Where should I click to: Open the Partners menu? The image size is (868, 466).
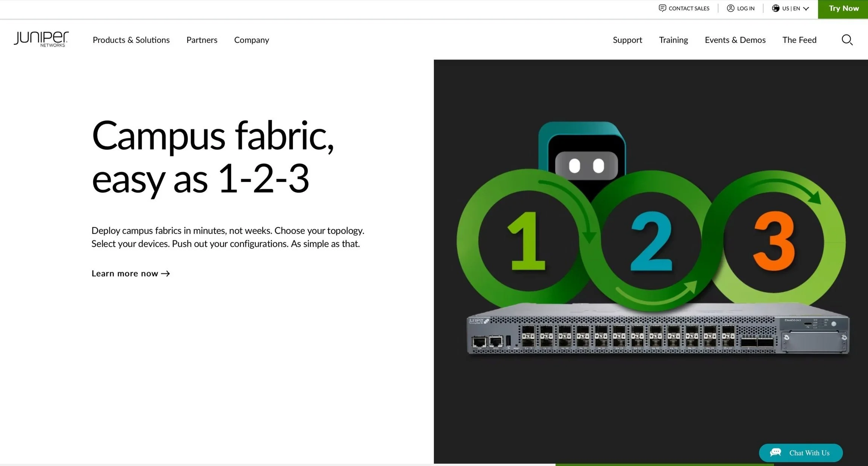coord(202,40)
